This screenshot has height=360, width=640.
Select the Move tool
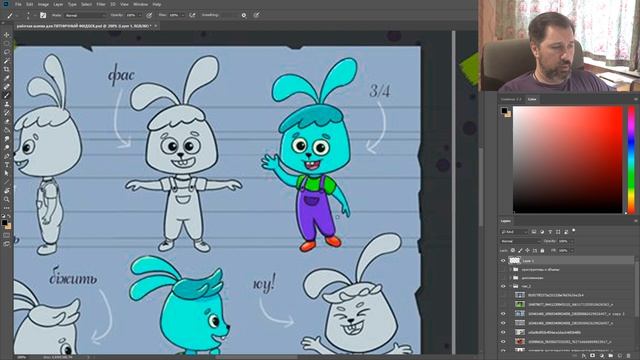[x=7, y=35]
